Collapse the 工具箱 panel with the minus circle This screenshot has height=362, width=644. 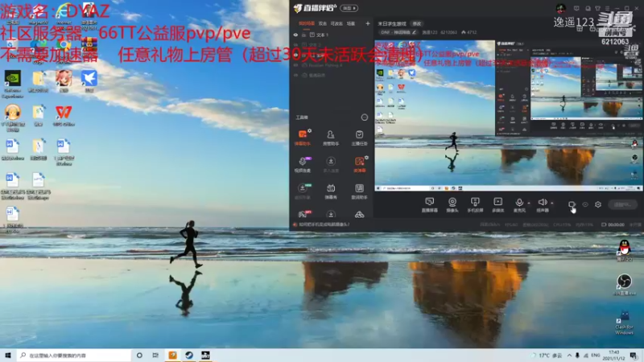(x=365, y=117)
